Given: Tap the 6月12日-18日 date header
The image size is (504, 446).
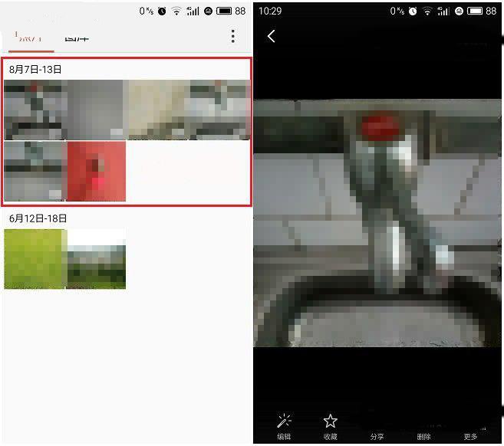Looking at the screenshot, I should pos(38,218).
